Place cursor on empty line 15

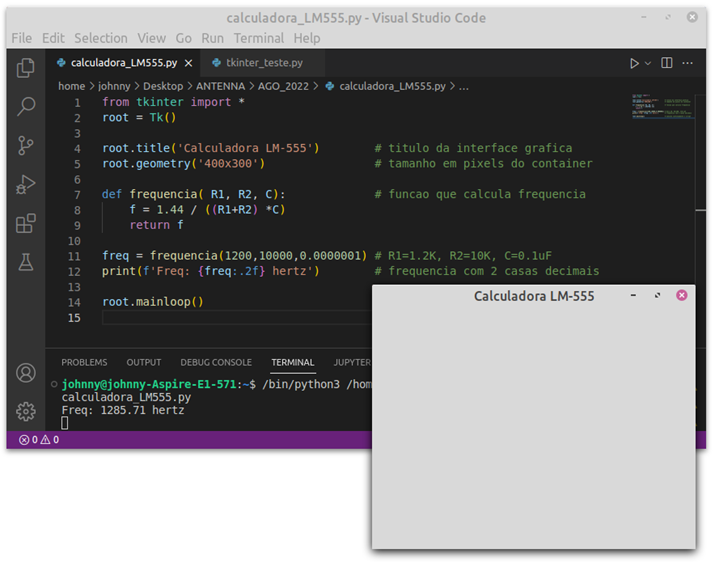[237, 317]
